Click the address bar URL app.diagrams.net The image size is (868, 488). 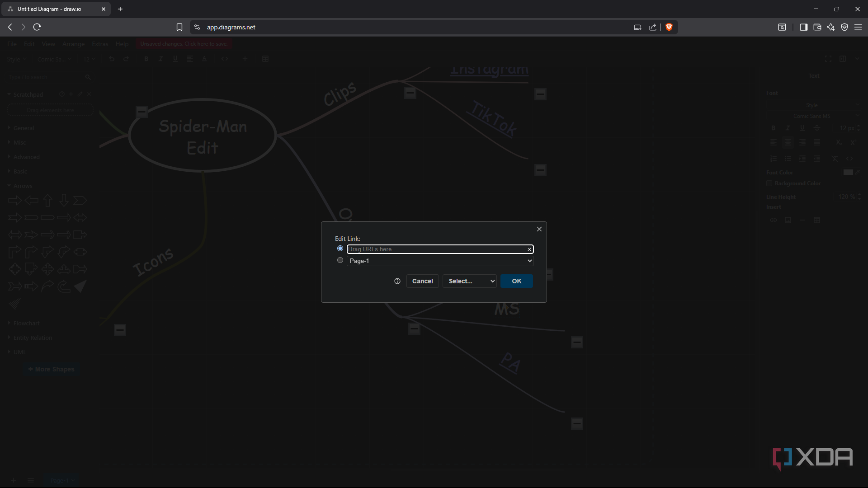tap(231, 27)
